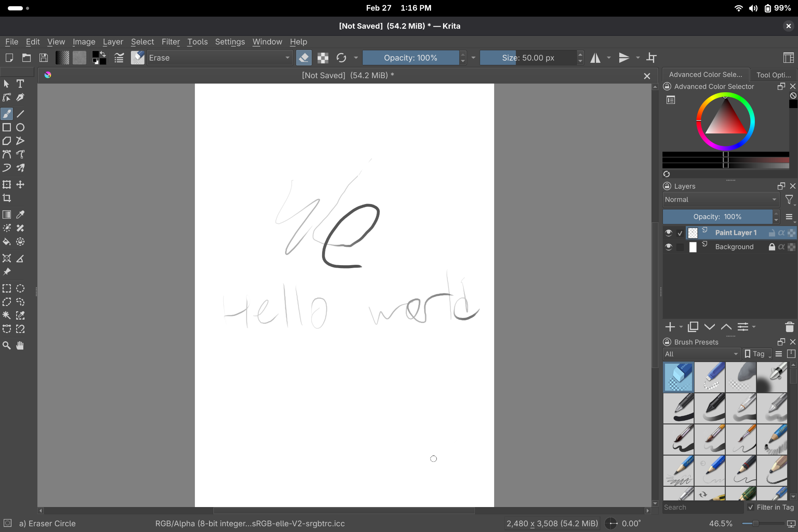This screenshot has width=798, height=532.
Task: Uncheck Filter in Tag checkbox
Action: (751, 507)
